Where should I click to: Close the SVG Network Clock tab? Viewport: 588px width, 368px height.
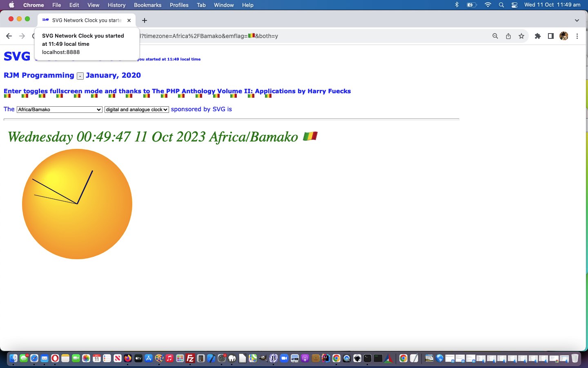pos(129,20)
